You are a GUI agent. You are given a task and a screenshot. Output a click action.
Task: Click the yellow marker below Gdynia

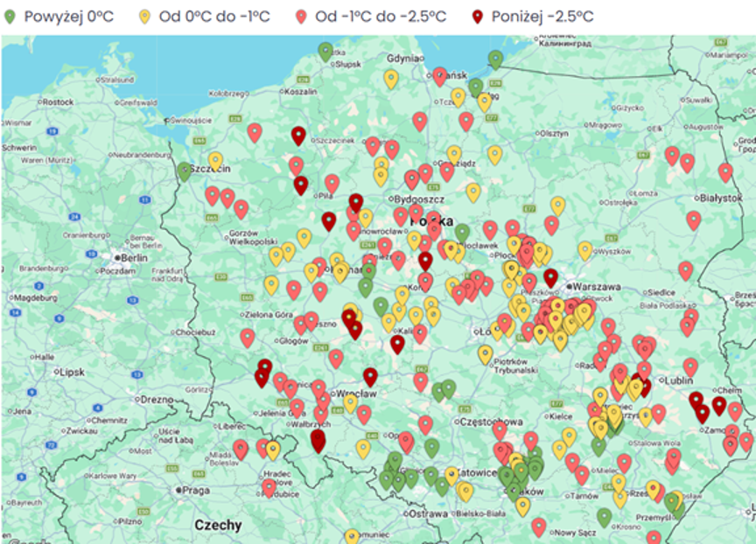pos(391,79)
